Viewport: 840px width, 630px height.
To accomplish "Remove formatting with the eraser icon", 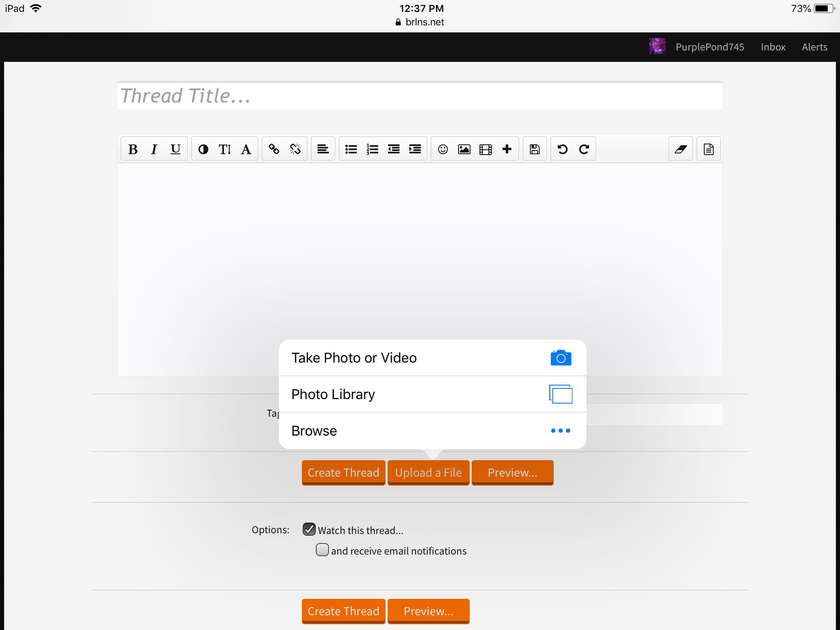I will (x=681, y=149).
